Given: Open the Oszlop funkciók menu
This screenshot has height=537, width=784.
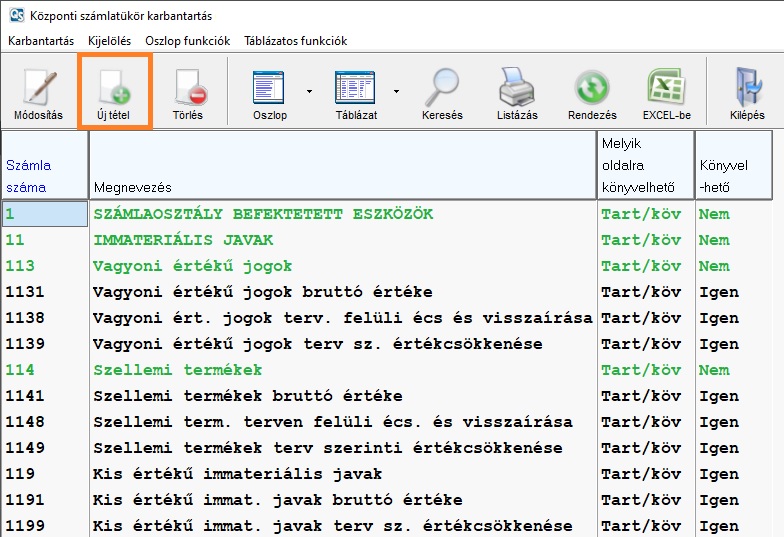Looking at the screenshot, I should pos(187,41).
